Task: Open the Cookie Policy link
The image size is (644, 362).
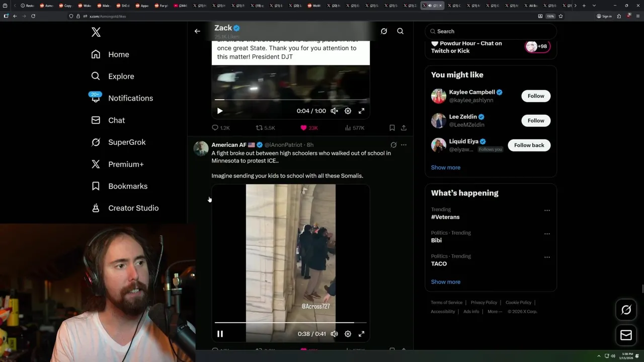Action: click(518, 303)
